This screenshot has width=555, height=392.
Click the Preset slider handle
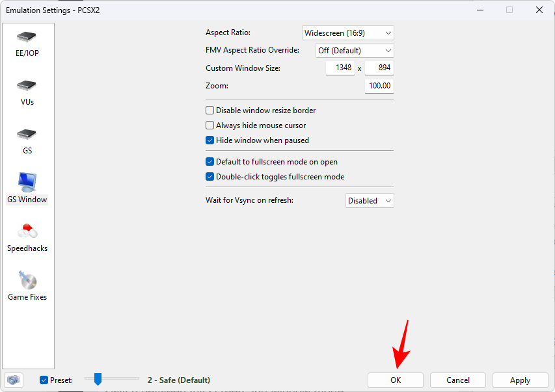click(98, 379)
